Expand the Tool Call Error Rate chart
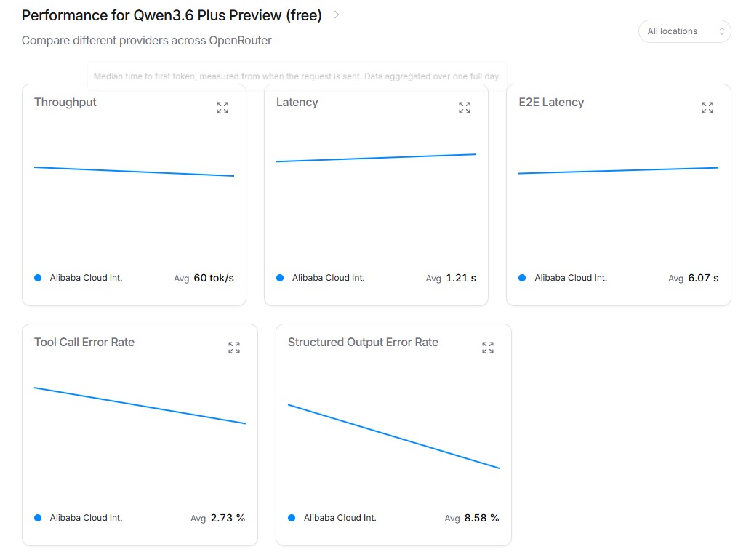Viewport: 738px width, 560px height. point(233,348)
